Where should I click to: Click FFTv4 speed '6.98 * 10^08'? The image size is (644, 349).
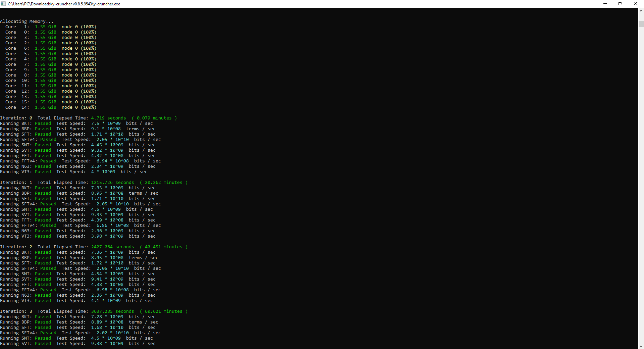click(113, 290)
